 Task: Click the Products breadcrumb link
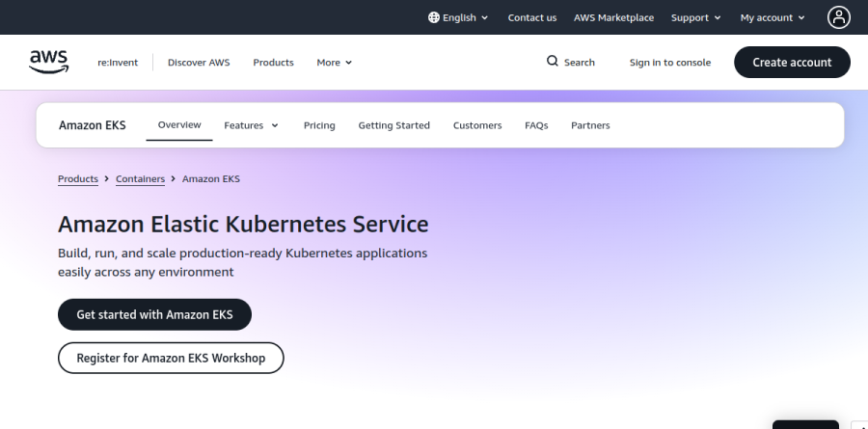coord(78,178)
